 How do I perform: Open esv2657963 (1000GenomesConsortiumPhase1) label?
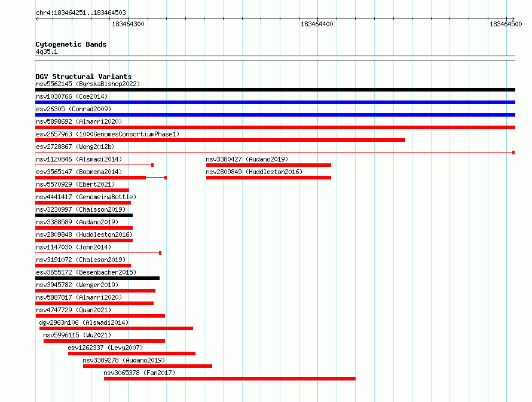(x=108, y=134)
